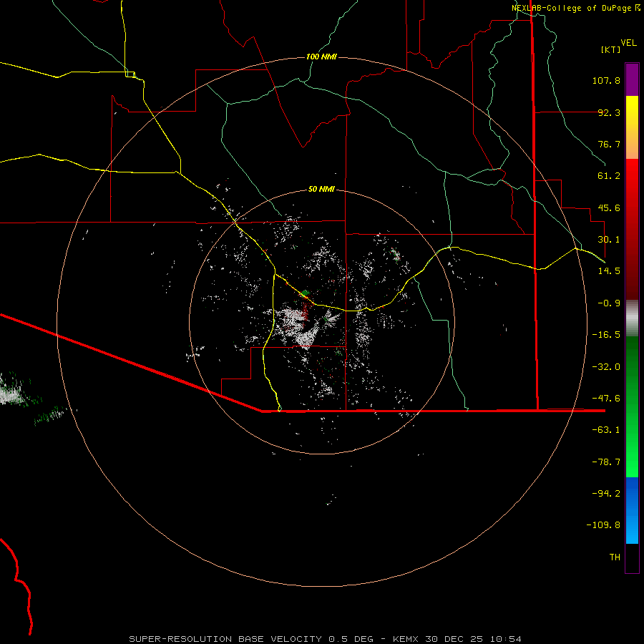Click the -32.0 velocity scale value
Screen dimensions: 644x644
click(x=606, y=367)
